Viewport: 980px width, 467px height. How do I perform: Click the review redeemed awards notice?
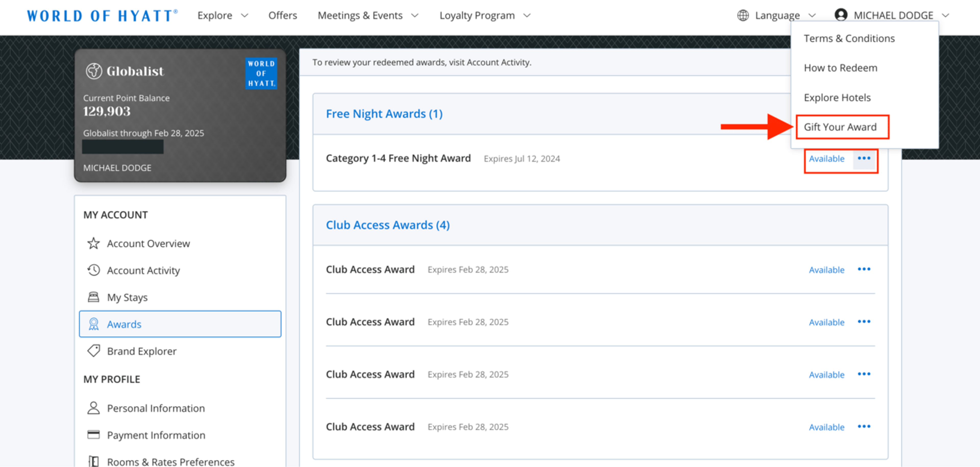422,62
